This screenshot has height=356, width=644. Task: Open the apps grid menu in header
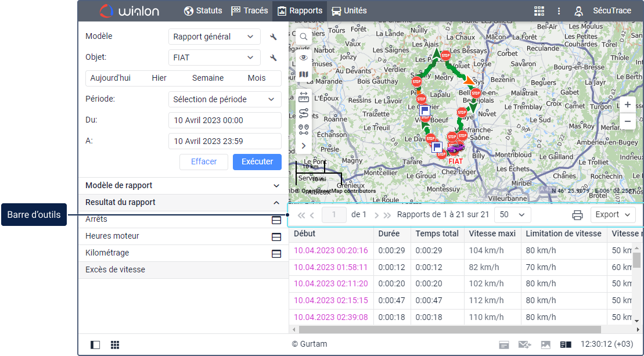point(539,11)
